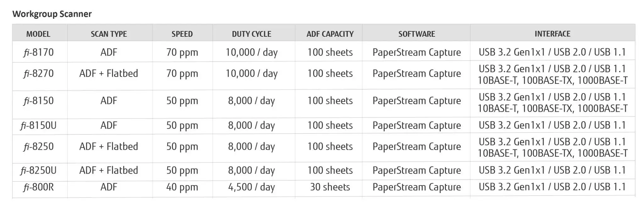
Task: Select the fi-8250U model cell
Action: 39,170
